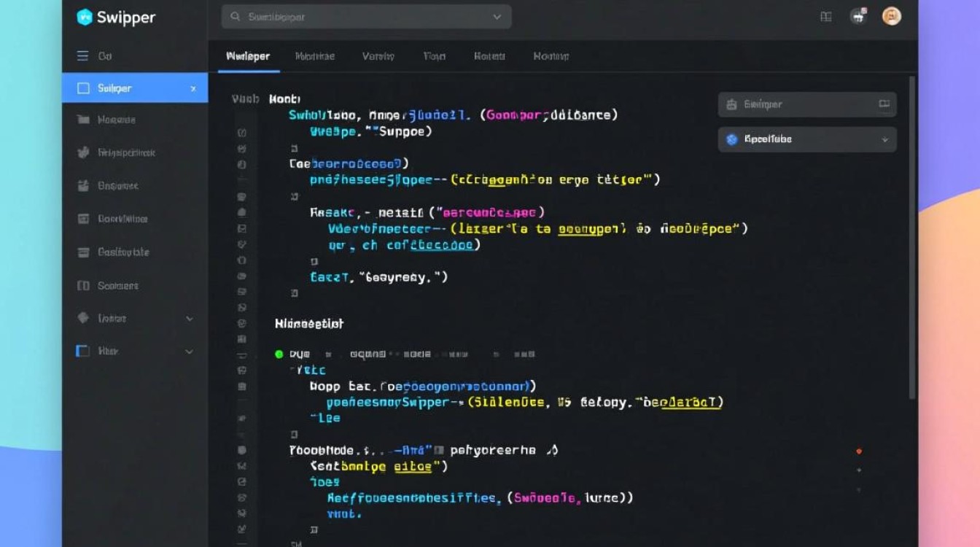Click the blue-outlined panel icon in the sidebar
The width and height of the screenshot is (980, 547).
pos(83,351)
